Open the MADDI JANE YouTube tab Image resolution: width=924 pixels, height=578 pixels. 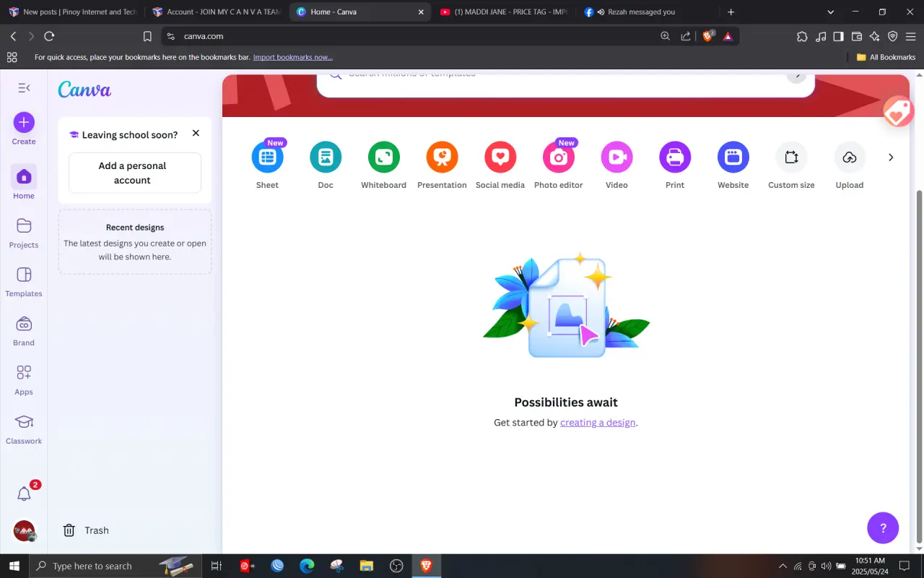pos(503,12)
